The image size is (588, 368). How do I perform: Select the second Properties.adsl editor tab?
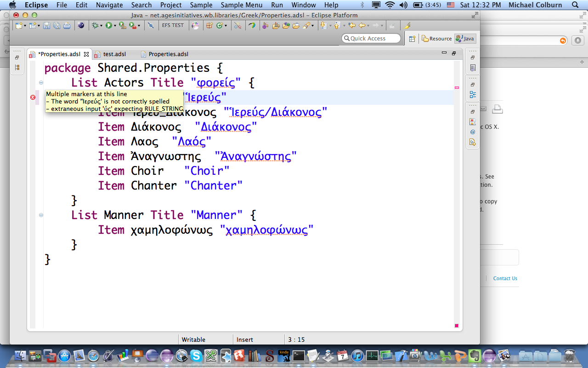164,54
